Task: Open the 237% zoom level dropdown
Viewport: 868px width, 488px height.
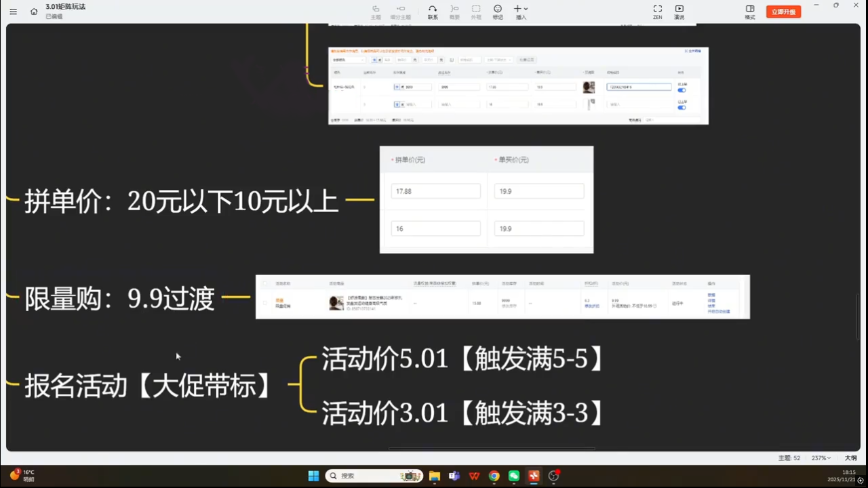Action: 821,458
